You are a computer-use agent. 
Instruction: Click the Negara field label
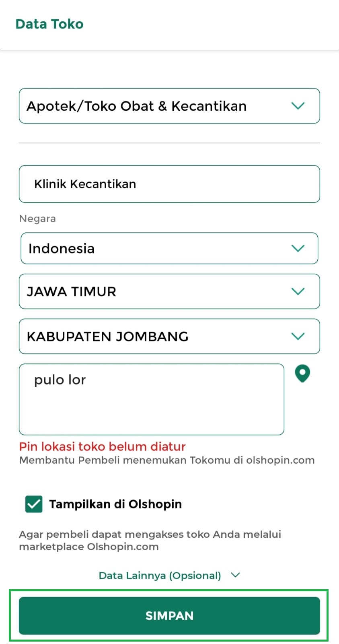click(x=37, y=219)
